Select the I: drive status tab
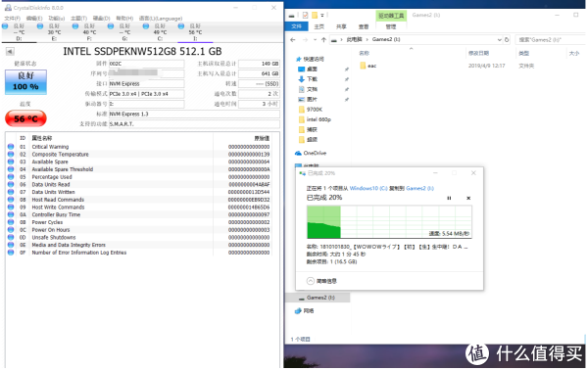The image size is (588, 371). [x=195, y=32]
